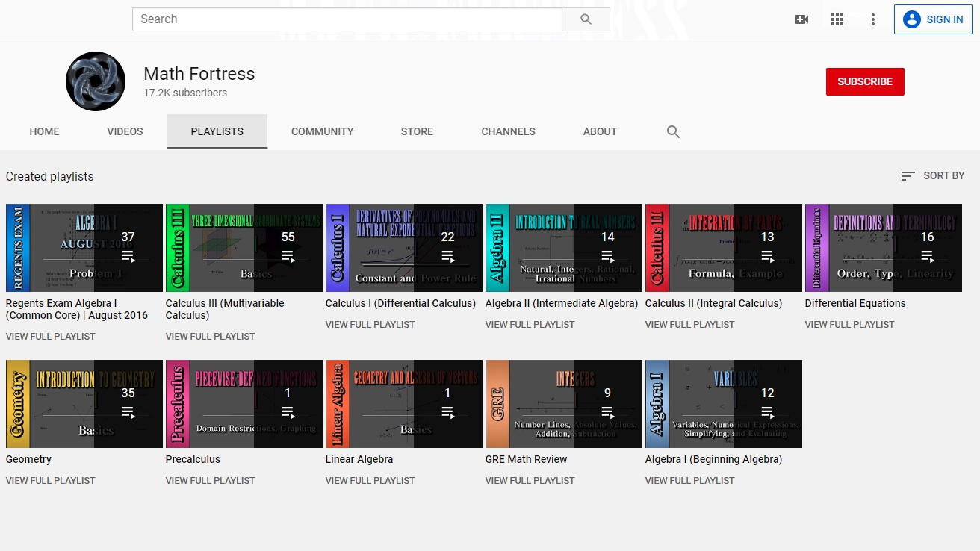Click the Calculus III (Multivariable Calculus) title

coord(225,309)
